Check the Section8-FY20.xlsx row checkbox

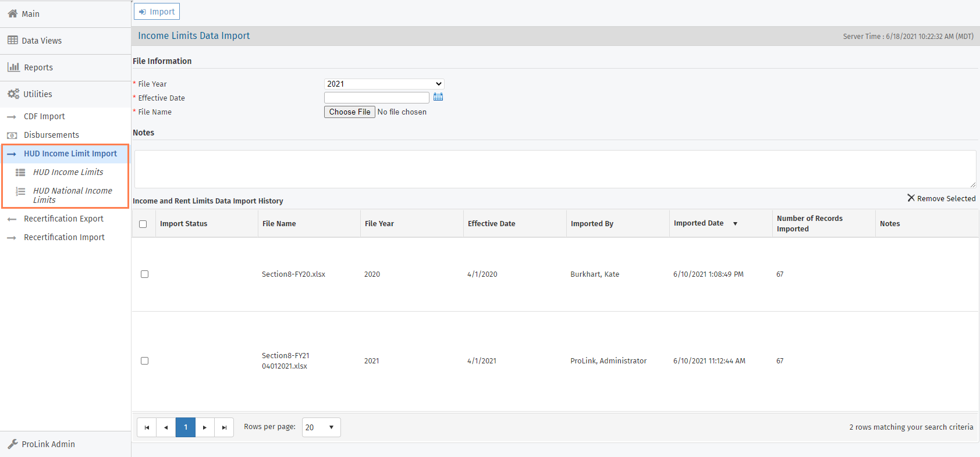145,274
